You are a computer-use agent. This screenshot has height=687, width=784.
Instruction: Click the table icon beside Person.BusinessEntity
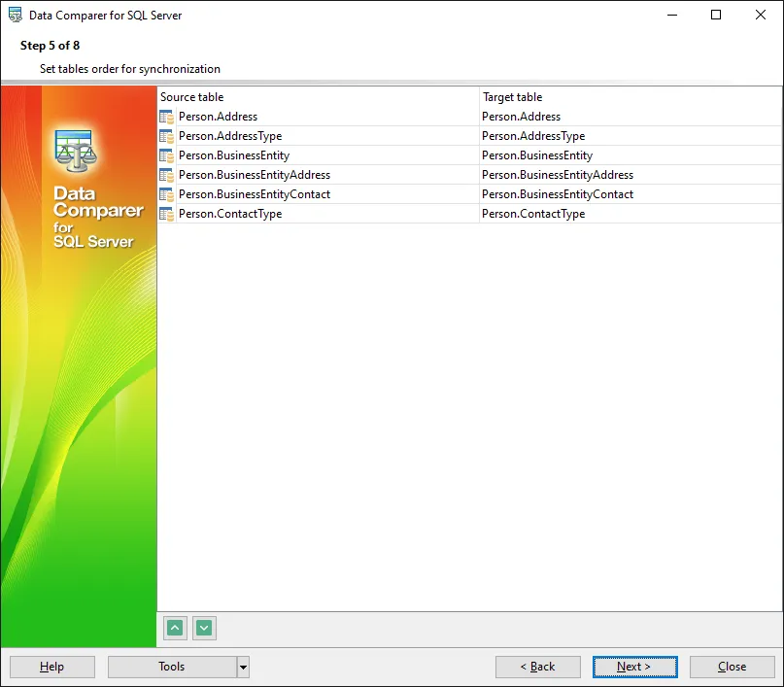coord(166,156)
